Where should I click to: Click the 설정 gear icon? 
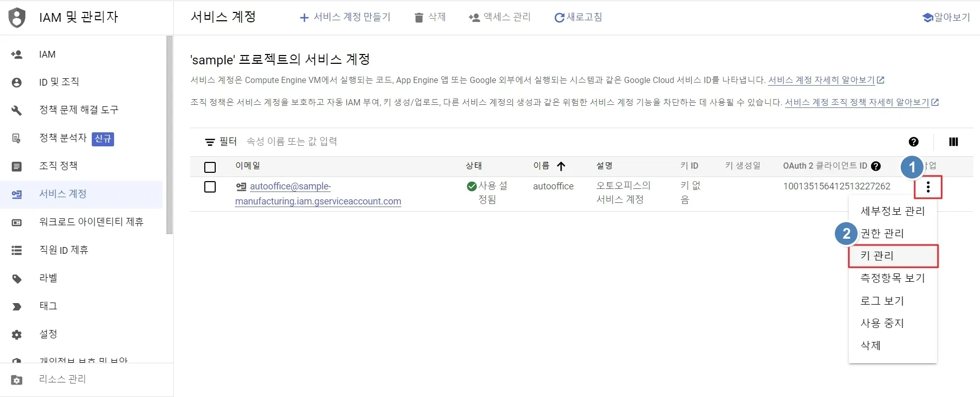[x=17, y=335]
